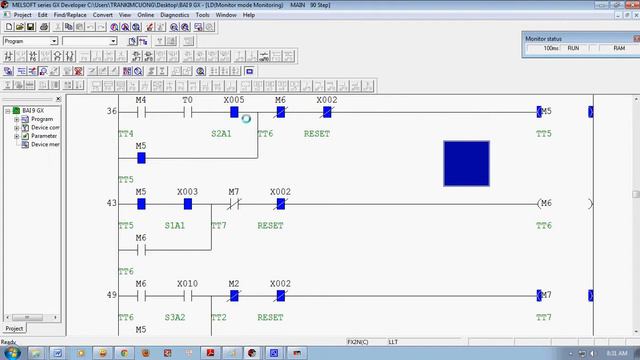Open the Online menu
The image size is (640, 360).
tap(145, 15)
